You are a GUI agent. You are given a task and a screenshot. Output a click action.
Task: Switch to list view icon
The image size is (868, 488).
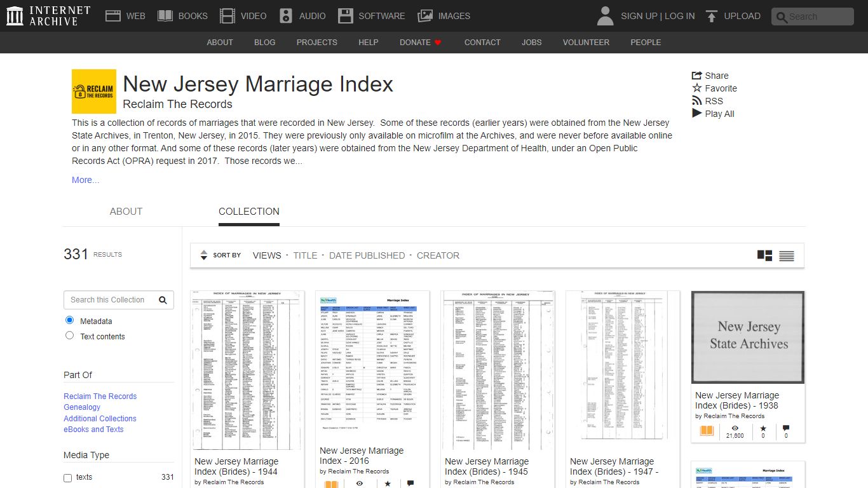(x=787, y=256)
